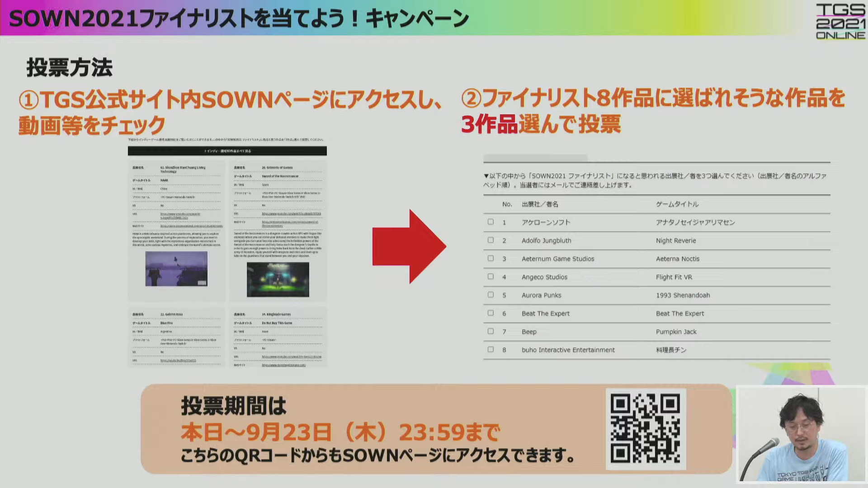Enable the Beat The Expert checkbox

pyautogui.click(x=491, y=313)
